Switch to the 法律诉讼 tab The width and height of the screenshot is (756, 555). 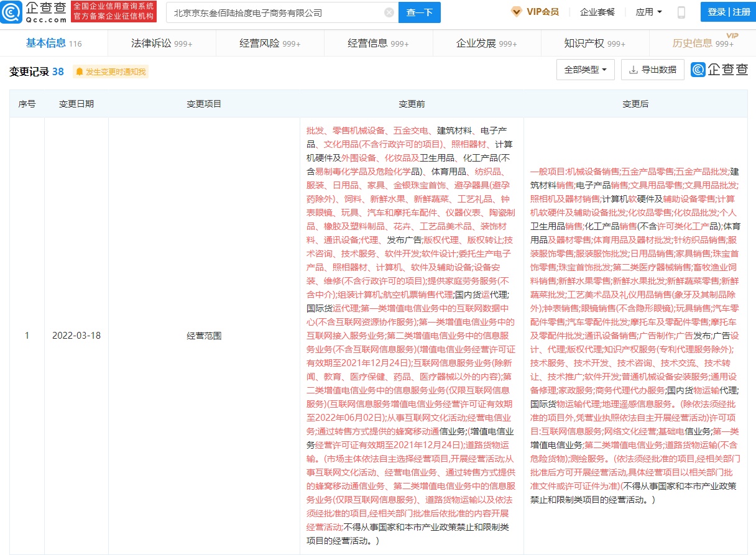(x=162, y=43)
